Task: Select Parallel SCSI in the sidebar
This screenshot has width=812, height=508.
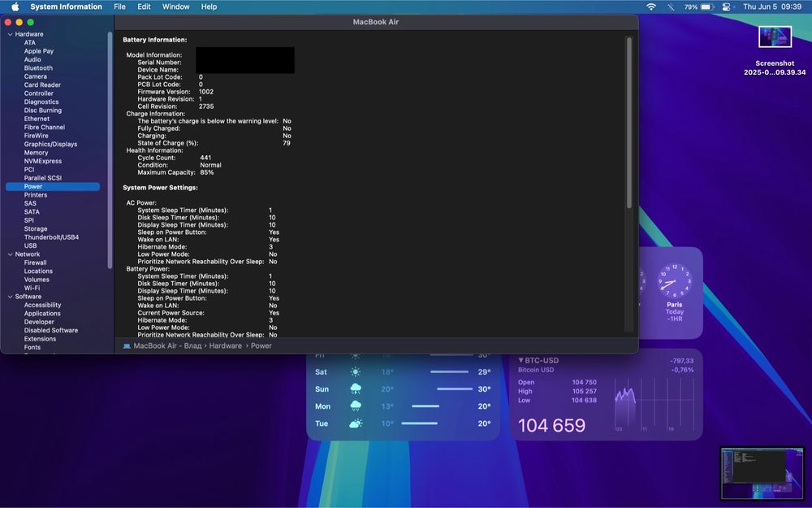Action: (x=42, y=178)
